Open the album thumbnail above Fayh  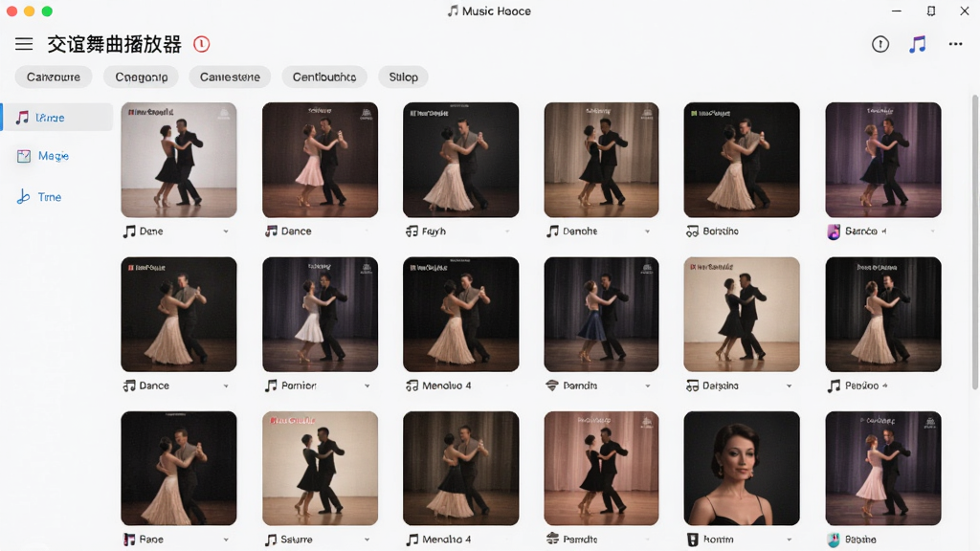[460, 160]
